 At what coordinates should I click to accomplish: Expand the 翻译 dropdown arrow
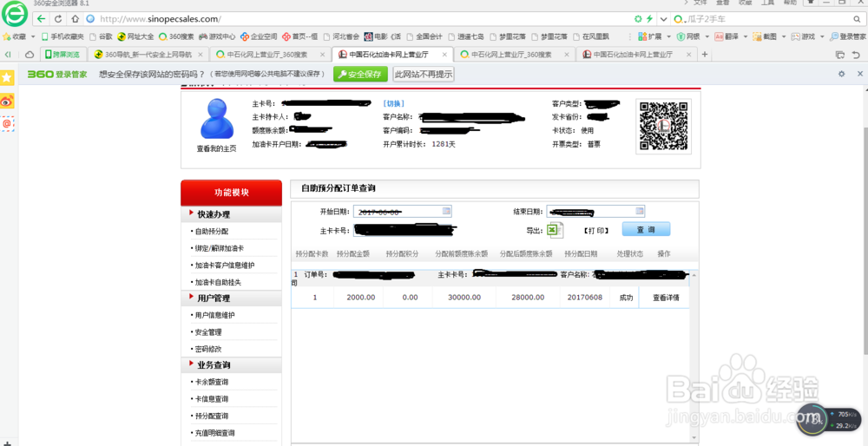tap(745, 36)
